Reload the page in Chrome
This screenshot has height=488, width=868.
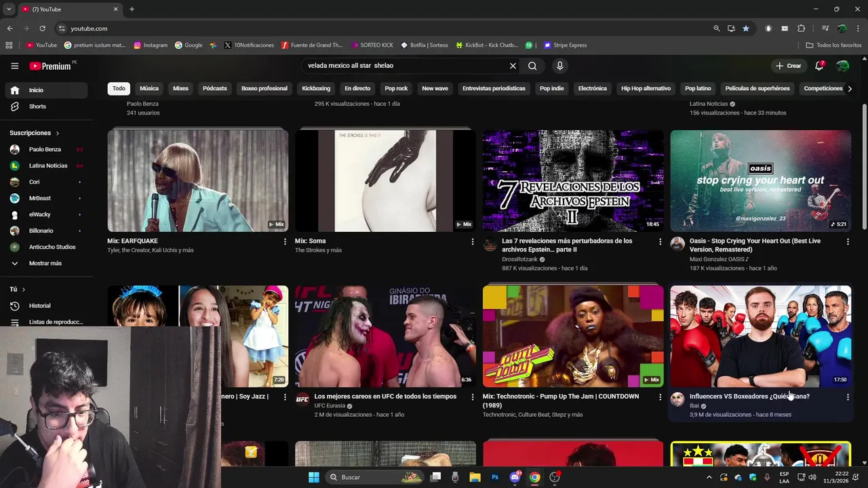click(42, 28)
